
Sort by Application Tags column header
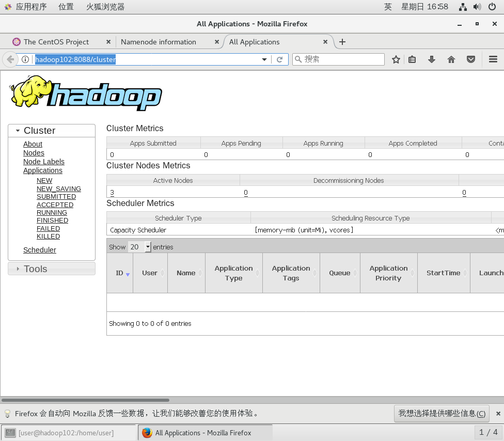coord(291,273)
